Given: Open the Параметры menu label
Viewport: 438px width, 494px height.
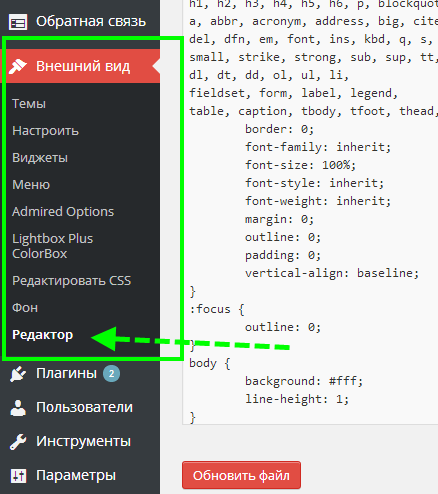Looking at the screenshot, I should pos(76,475).
